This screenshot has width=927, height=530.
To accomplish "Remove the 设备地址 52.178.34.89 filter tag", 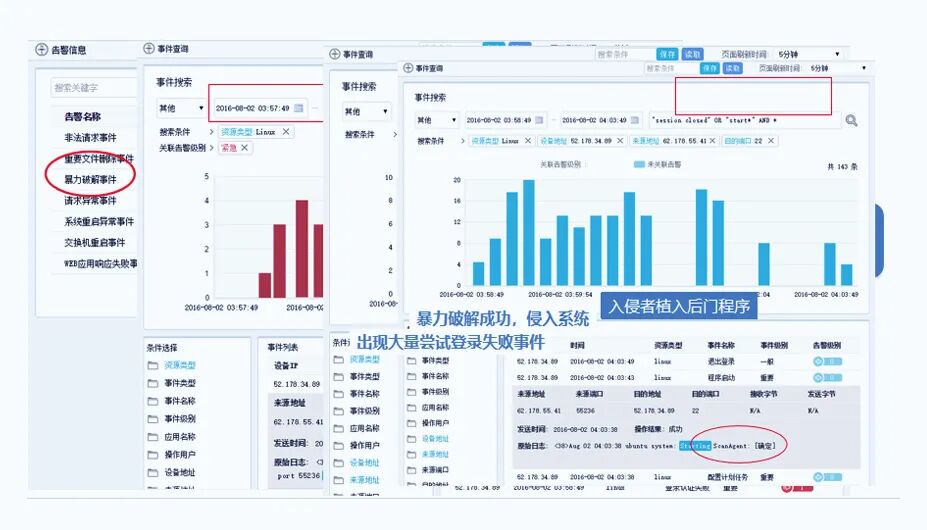I will click(x=620, y=141).
